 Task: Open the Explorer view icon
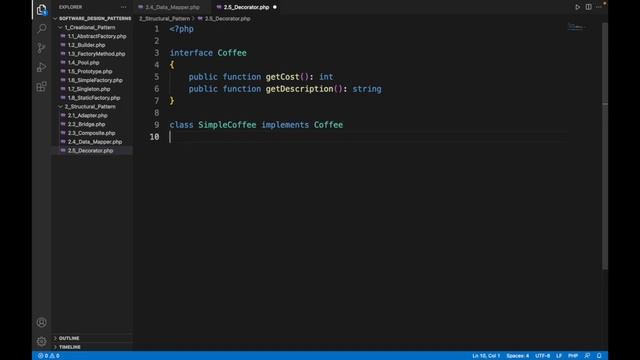(42, 9)
